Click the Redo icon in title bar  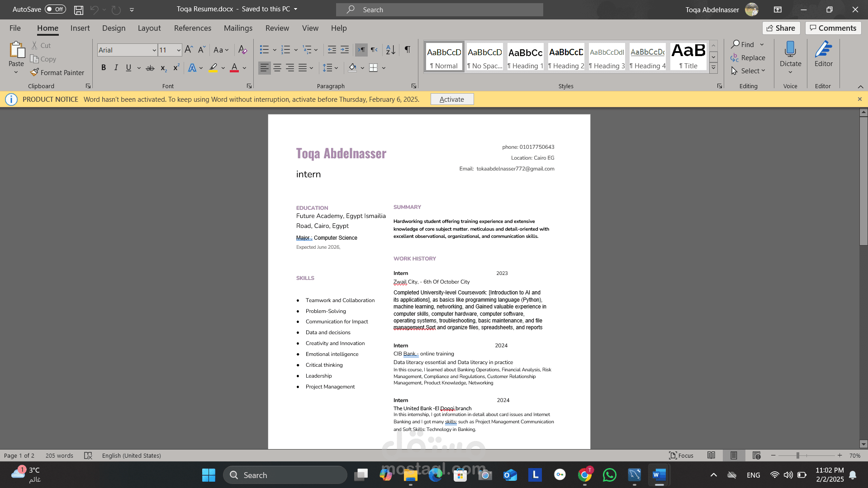point(116,9)
